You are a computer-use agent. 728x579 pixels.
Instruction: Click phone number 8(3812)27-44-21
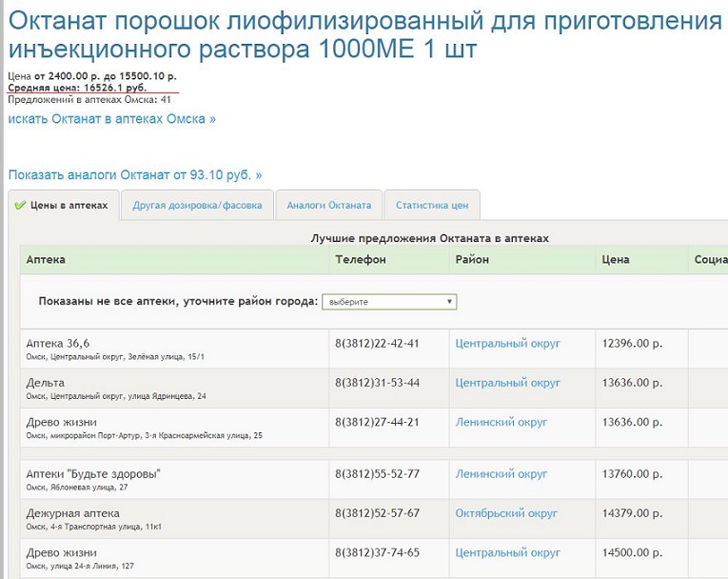377,422
